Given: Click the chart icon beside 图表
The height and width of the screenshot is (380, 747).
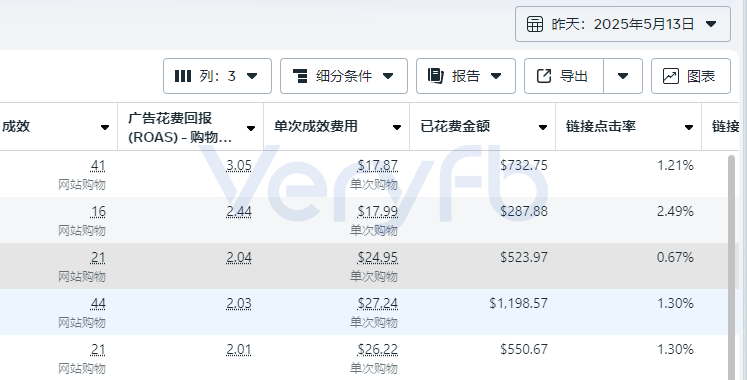Looking at the screenshot, I should 671,76.
